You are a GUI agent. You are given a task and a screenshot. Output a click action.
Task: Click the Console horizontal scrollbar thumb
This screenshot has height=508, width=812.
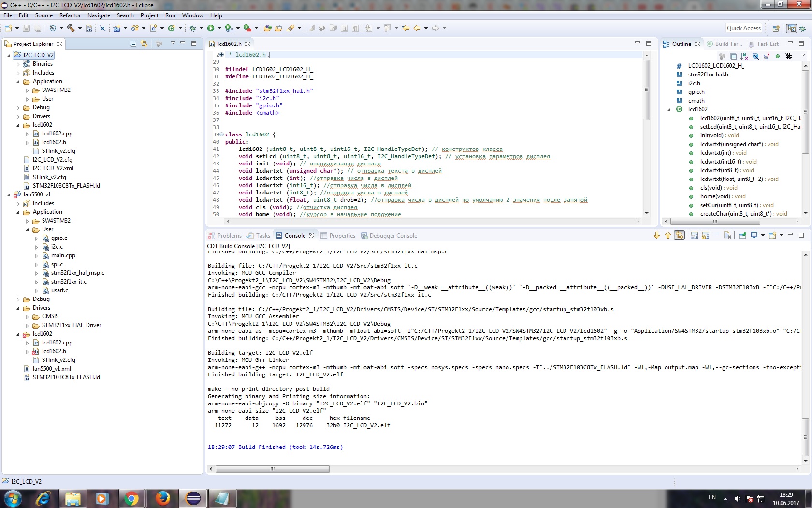point(272,469)
